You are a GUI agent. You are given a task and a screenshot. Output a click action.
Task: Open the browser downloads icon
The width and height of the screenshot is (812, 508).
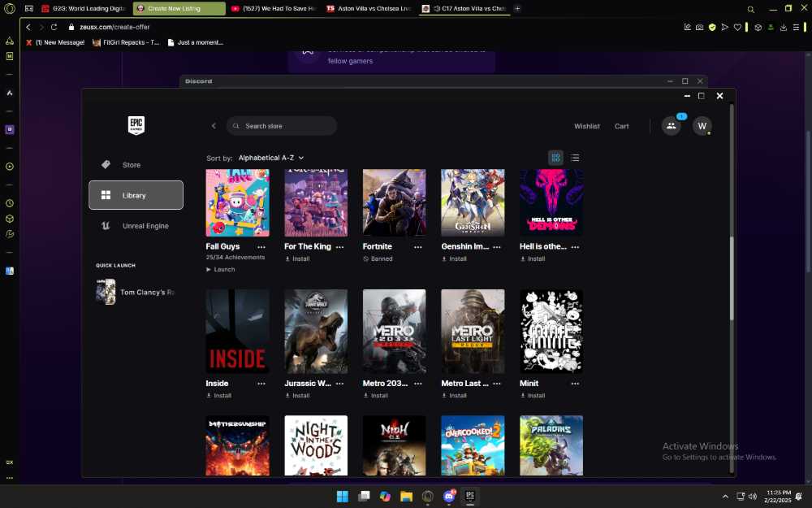(784, 27)
